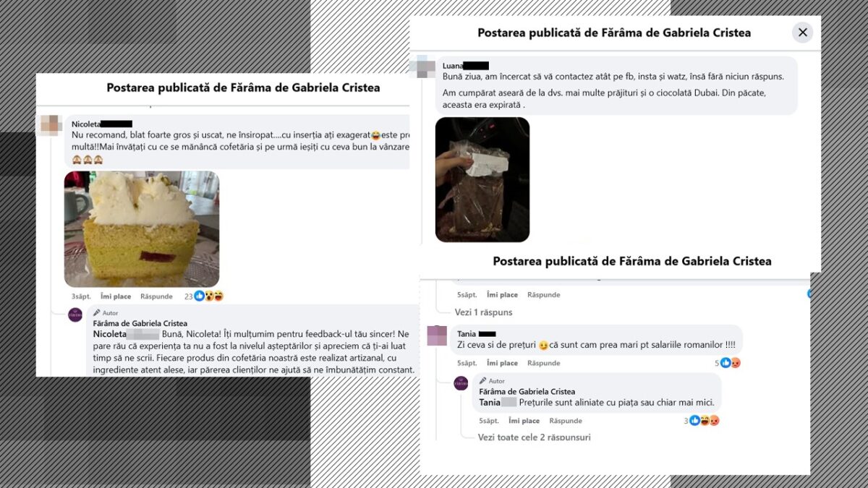Viewport: 868px width, 488px height.
Task: Click the reaction emojis under Nicoleta's comment
Action: [x=209, y=296]
